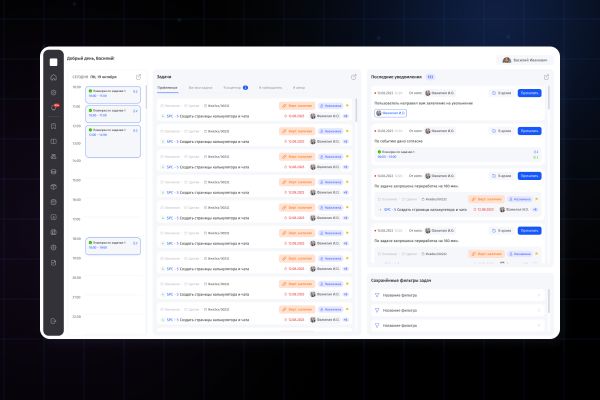Open the topmost SPC-5 task in the Задачи list
The image size is (600, 400).
(x=254, y=111)
